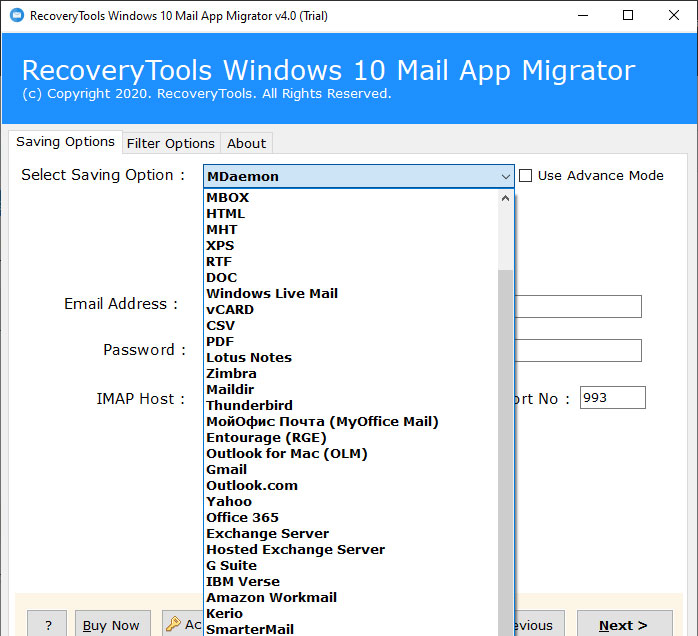Click the partially hidden Previous button
The width and height of the screenshot is (698, 636).
click(540, 625)
